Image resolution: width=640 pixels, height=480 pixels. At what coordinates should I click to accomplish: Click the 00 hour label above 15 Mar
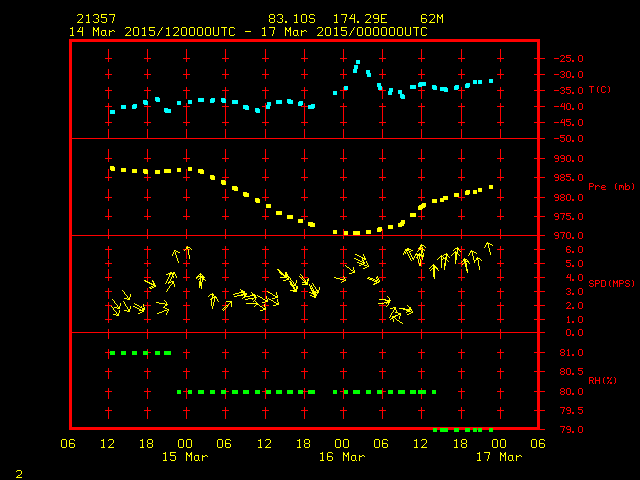pos(185,444)
